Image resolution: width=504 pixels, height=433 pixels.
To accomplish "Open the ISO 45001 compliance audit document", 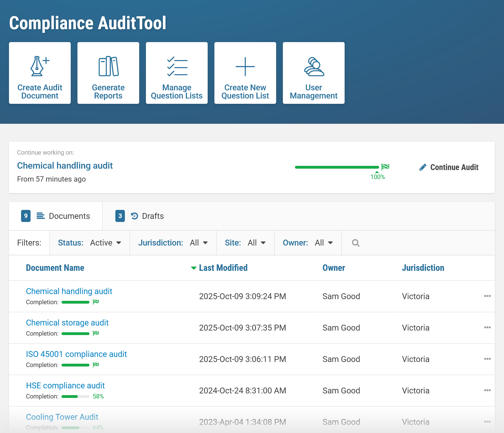I will click(x=76, y=354).
